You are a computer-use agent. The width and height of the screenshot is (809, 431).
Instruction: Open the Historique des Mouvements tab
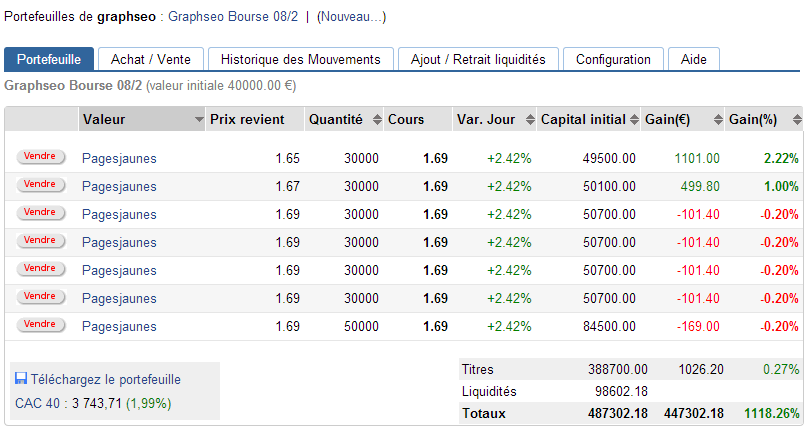pos(301,59)
